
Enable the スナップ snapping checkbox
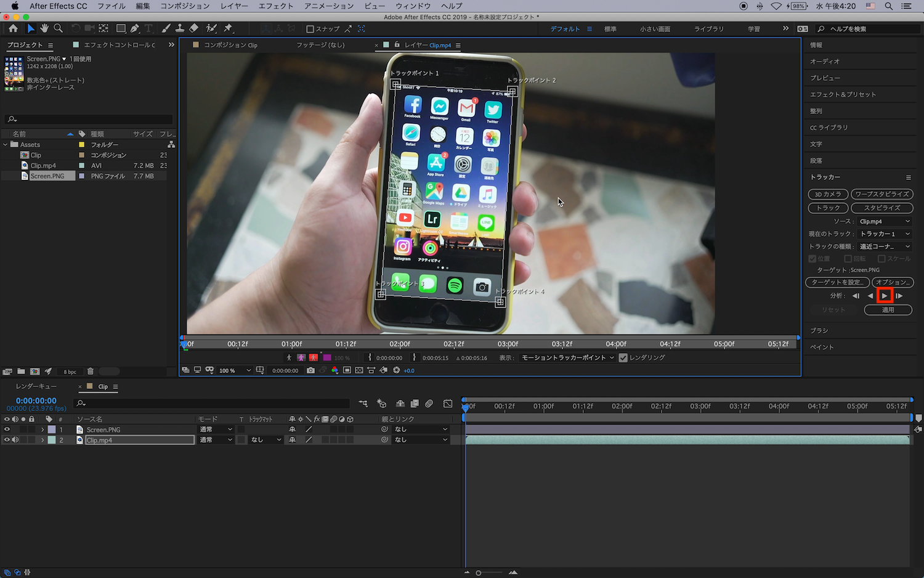click(x=310, y=29)
